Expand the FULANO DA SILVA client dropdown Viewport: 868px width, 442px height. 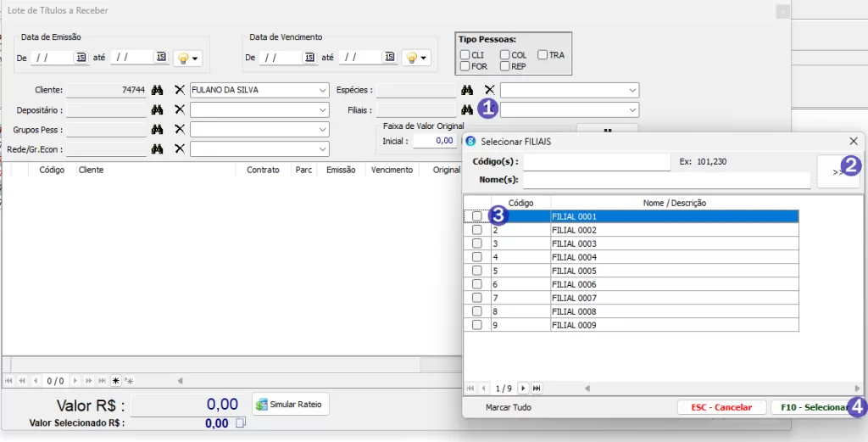pyautogui.click(x=322, y=90)
